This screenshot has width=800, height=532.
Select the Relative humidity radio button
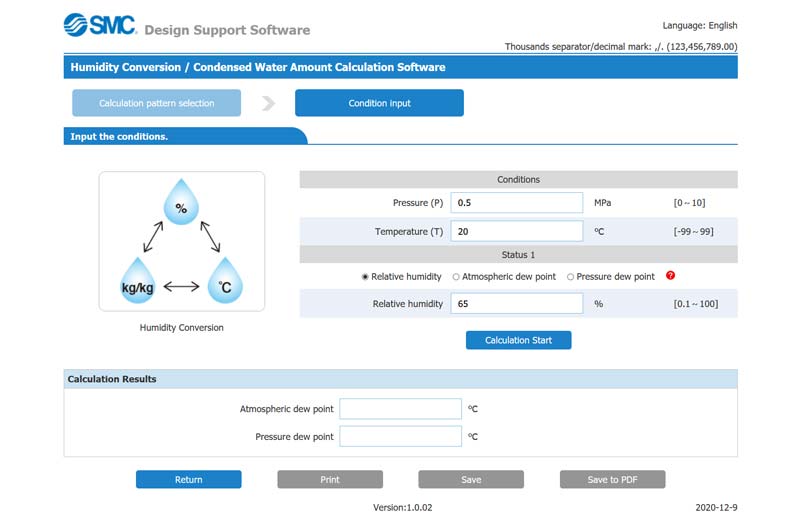pyautogui.click(x=365, y=277)
